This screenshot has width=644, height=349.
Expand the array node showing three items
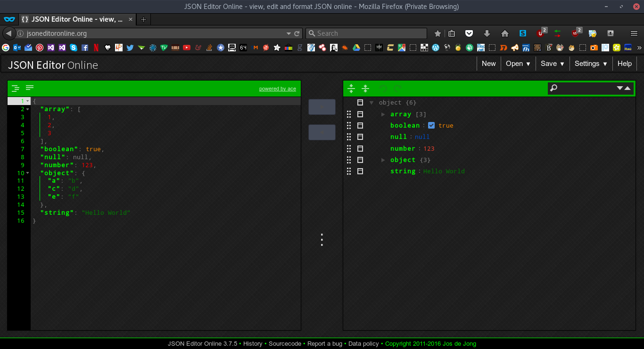[384, 114]
